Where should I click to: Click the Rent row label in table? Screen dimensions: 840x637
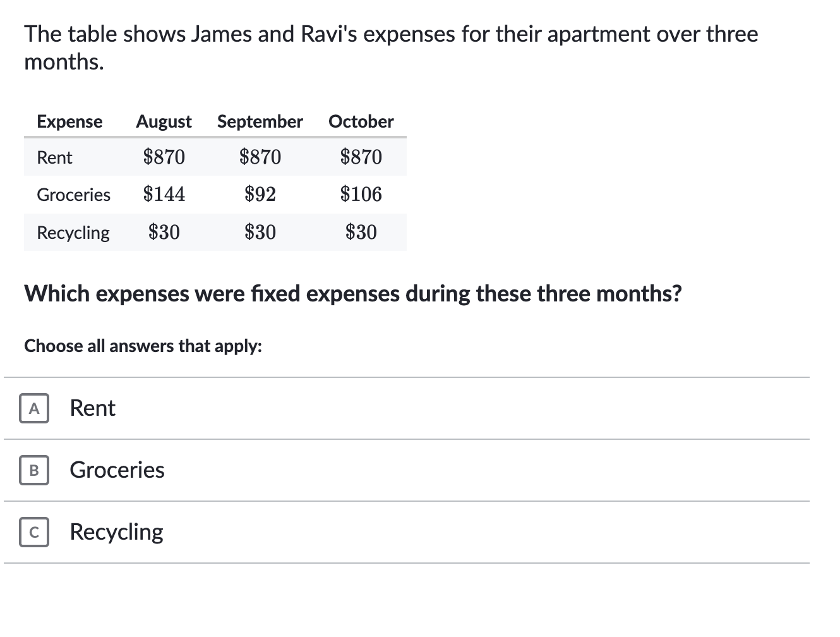coord(54,157)
